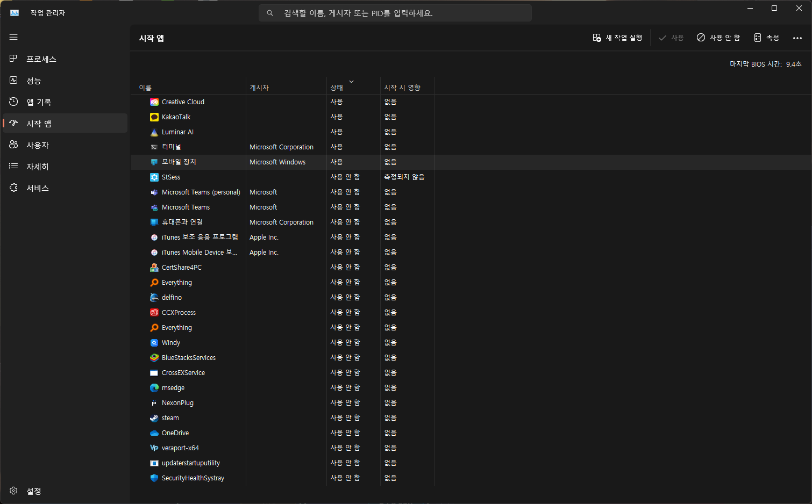This screenshot has height=504, width=812.
Task: Click the Luminar AI app icon
Action: click(154, 132)
